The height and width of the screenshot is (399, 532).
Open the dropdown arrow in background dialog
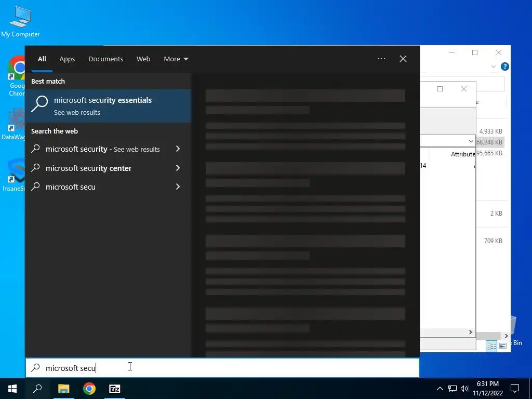tap(471, 141)
